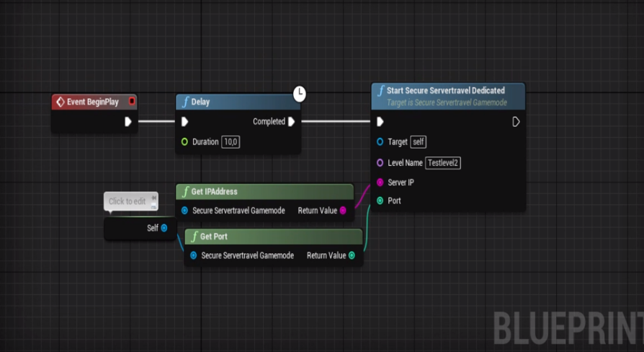Select the Event BeginPlay node title
The width and height of the screenshot is (644, 352).
pos(93,102)
